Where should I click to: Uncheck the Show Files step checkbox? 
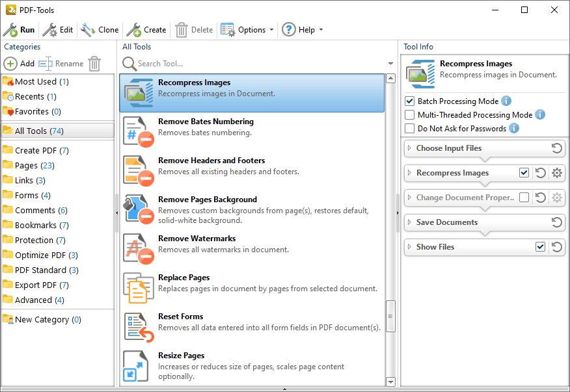pos(540,246)
